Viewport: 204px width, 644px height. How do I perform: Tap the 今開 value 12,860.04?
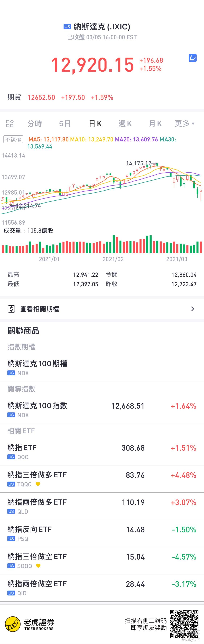184,275
